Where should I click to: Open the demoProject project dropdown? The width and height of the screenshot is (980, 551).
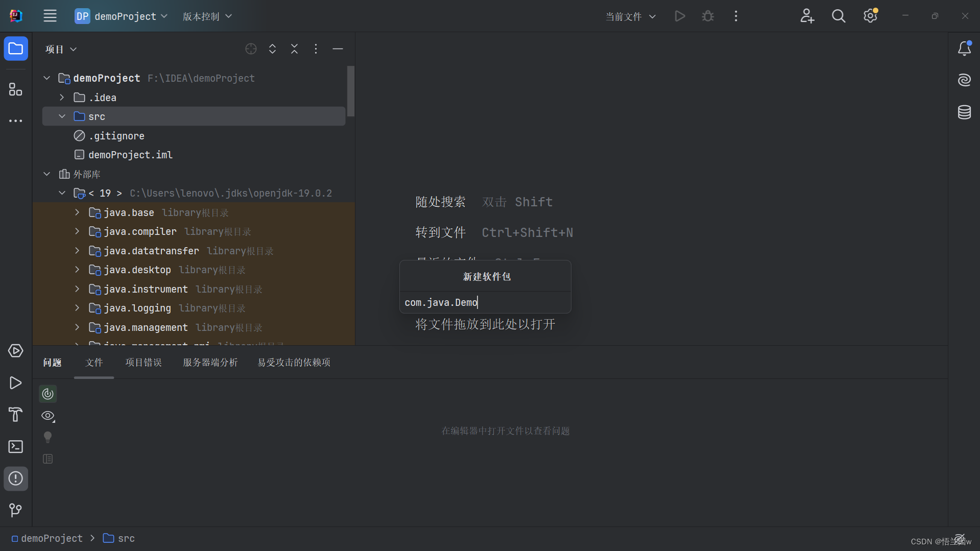[122, 16]
